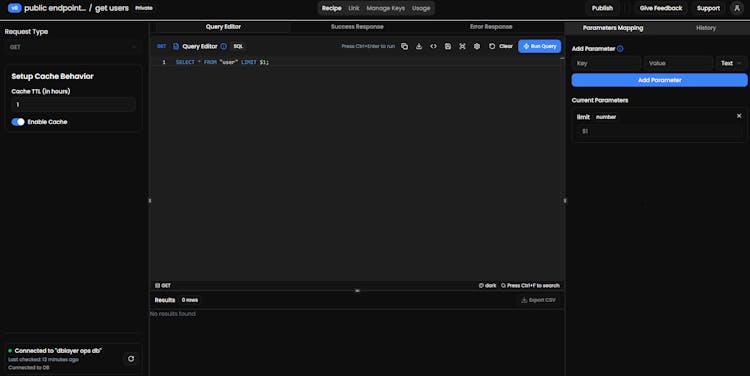This screenshot has height=376, width=750.
Task: Select the Recipe nav tab
Action: [x=331, y=8]
